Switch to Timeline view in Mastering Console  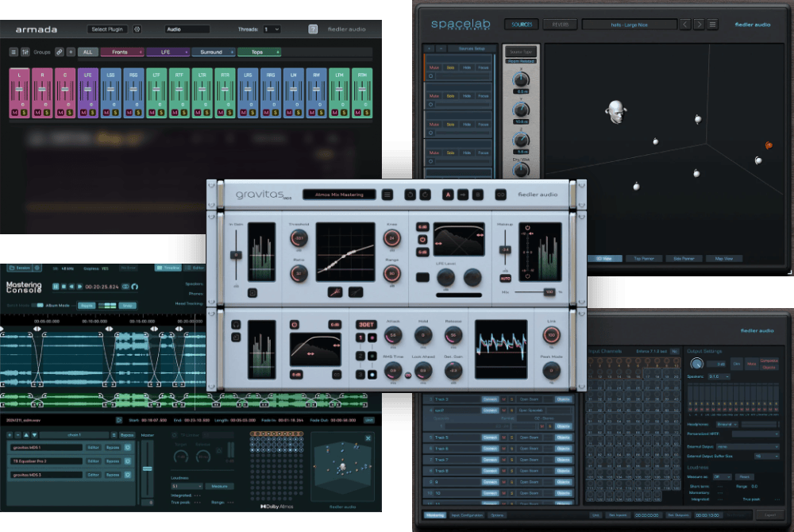pyautogui.click(x=168, y=268)
